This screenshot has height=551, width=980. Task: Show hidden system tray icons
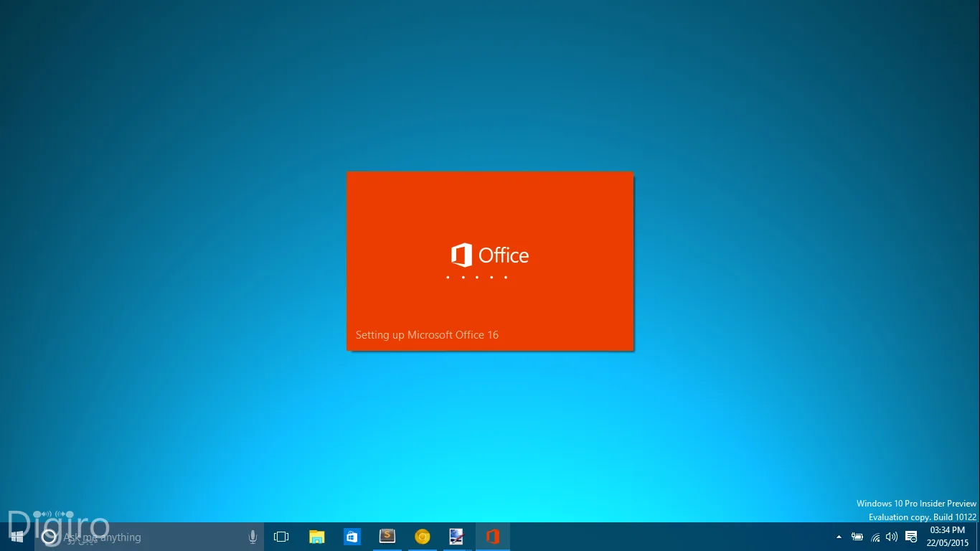(839, 537)
